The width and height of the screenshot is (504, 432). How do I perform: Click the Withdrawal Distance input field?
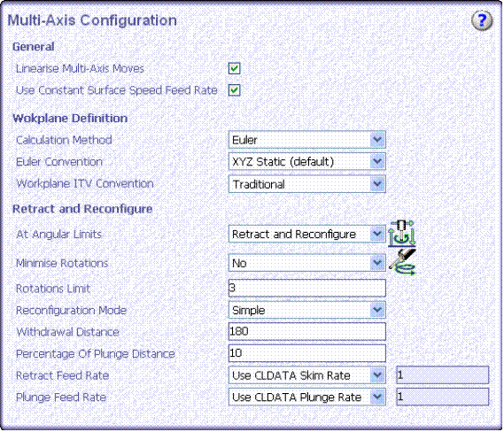[x=307, y=331]
